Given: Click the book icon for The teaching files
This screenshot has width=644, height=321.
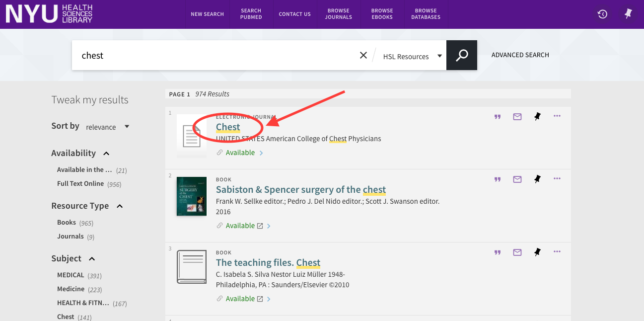Looking at the screenshot, I should point(192,267).
